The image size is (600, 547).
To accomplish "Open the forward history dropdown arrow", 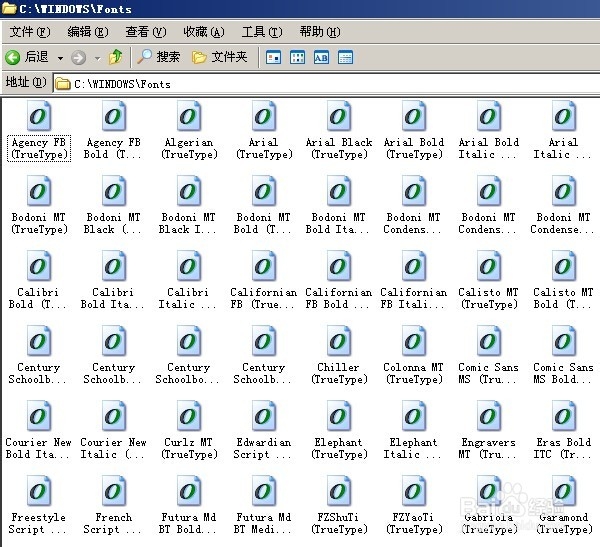I will tap(98, 58).
